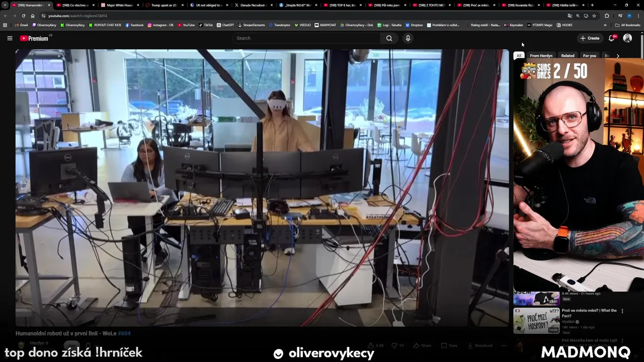
Task: Reload the current page
Action: click(24, 16)
